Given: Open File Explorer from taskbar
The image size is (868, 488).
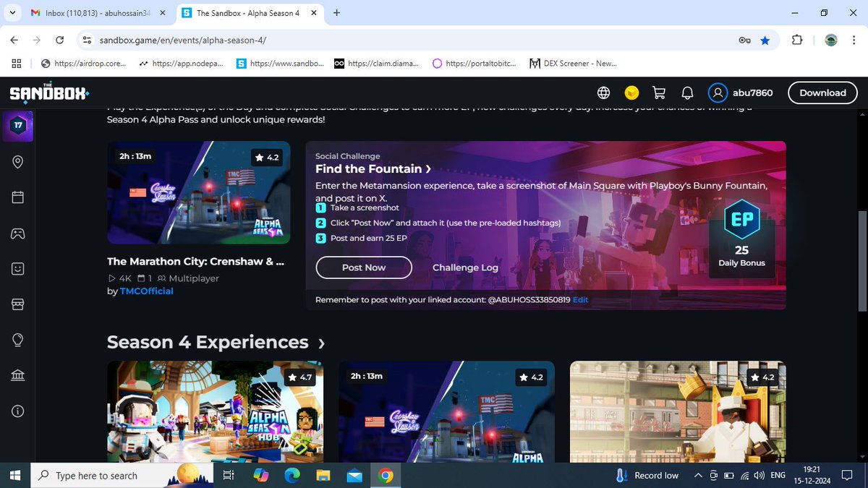Looking at the screenshot, I should (323, 475).
